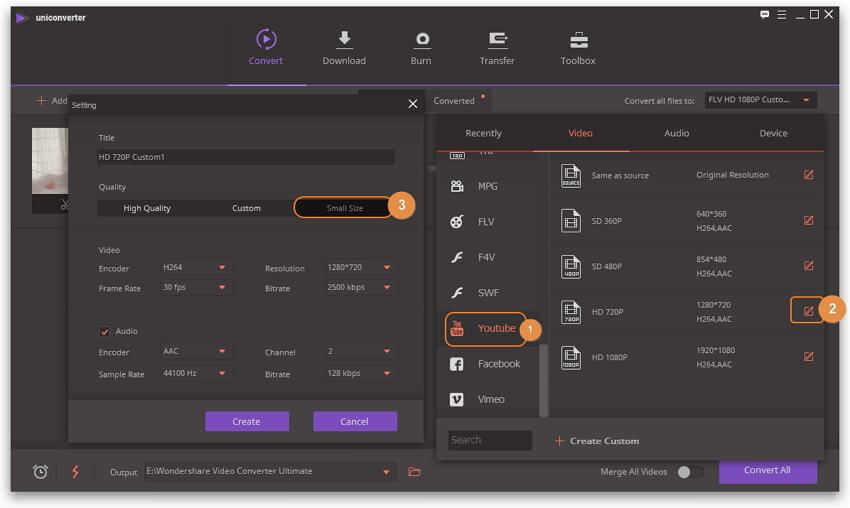The height and width of the screenshot is (508, 850).
Task: Open the output folder icon
Action: click(x=414, y=472)
